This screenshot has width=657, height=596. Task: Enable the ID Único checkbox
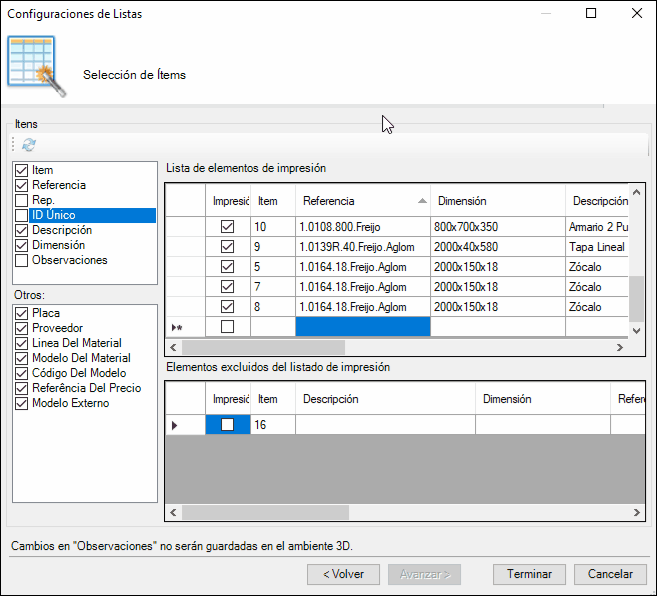click(x=21, y=215)
